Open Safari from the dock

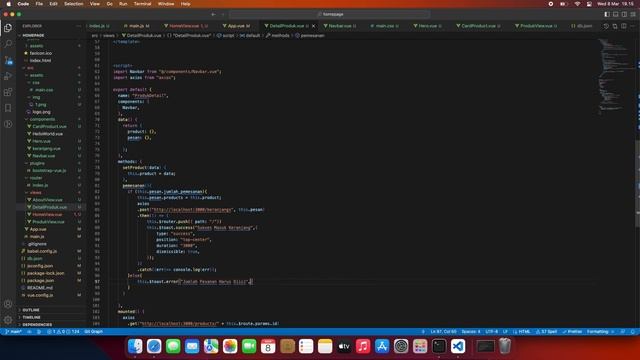click(154, 347)
